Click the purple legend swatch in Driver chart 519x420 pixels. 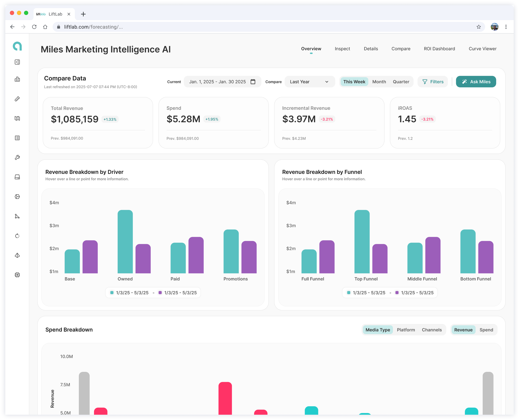pos(160,293)
